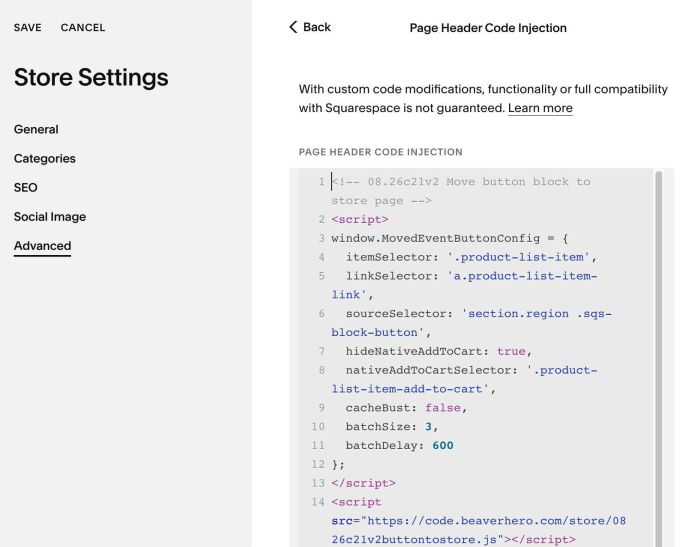700x547 pixels.
Task: Click hideNativeAddToCart value true
Action: 512,351
